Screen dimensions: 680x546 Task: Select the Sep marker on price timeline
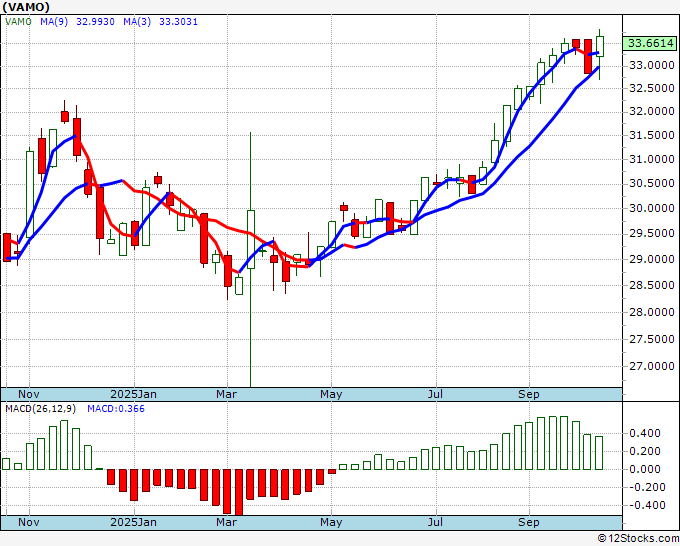(x=529, y=394)
